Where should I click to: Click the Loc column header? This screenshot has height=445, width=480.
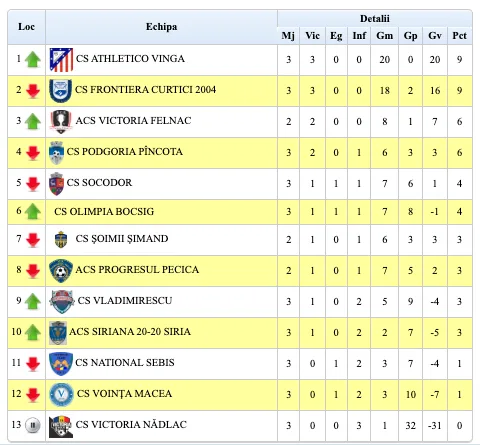click(26, 27)
